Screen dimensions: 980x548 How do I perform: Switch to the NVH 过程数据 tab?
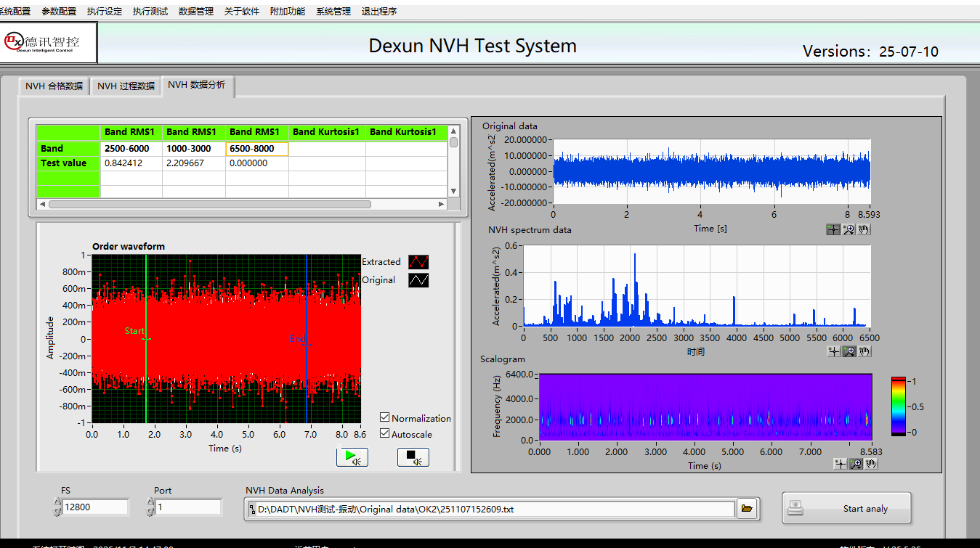click(x=126, y=86)
